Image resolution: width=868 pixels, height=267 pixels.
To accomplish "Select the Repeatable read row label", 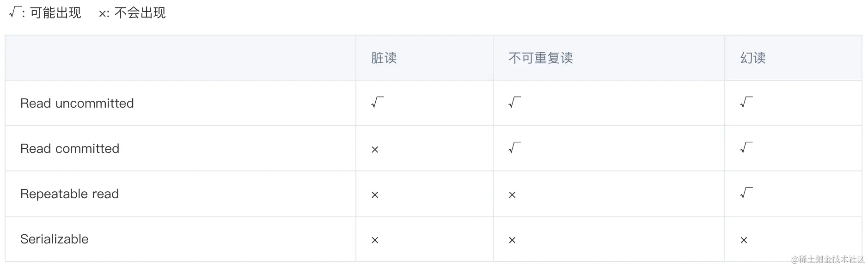I will (69, 194).
